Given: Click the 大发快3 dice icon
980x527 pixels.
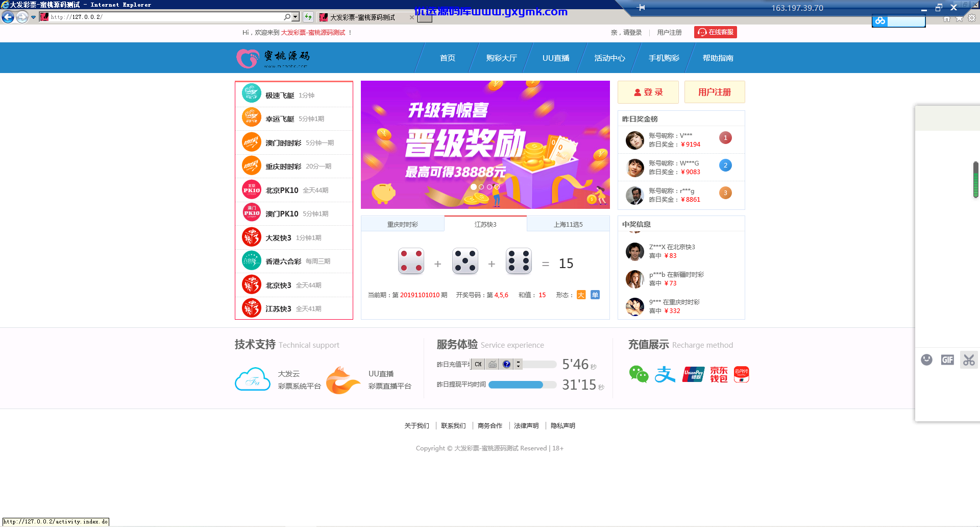Looking at the screenshot, I should [252, 237].
